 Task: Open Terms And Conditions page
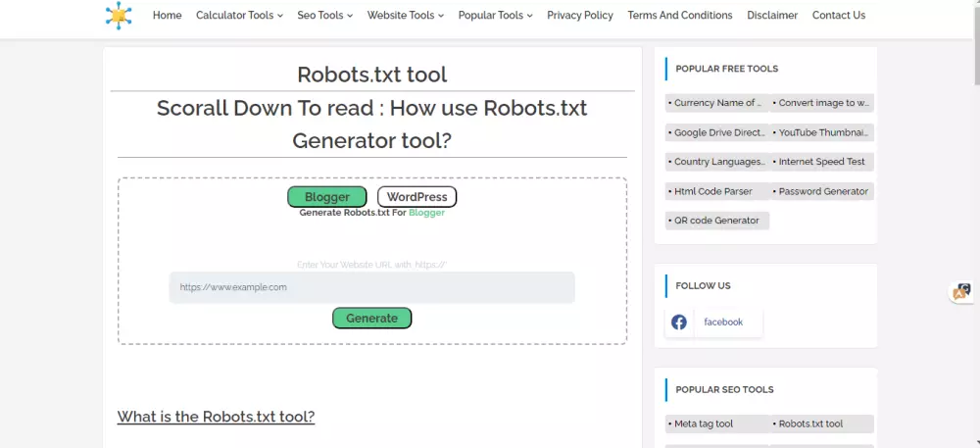point(680,16)
